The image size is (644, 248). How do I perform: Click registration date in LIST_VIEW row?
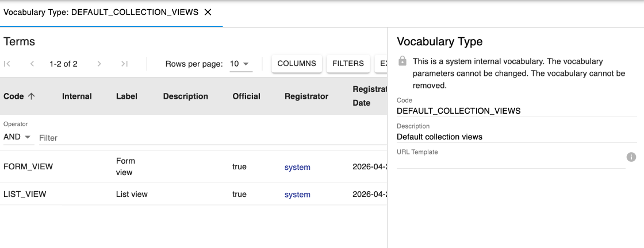(370, 194)
